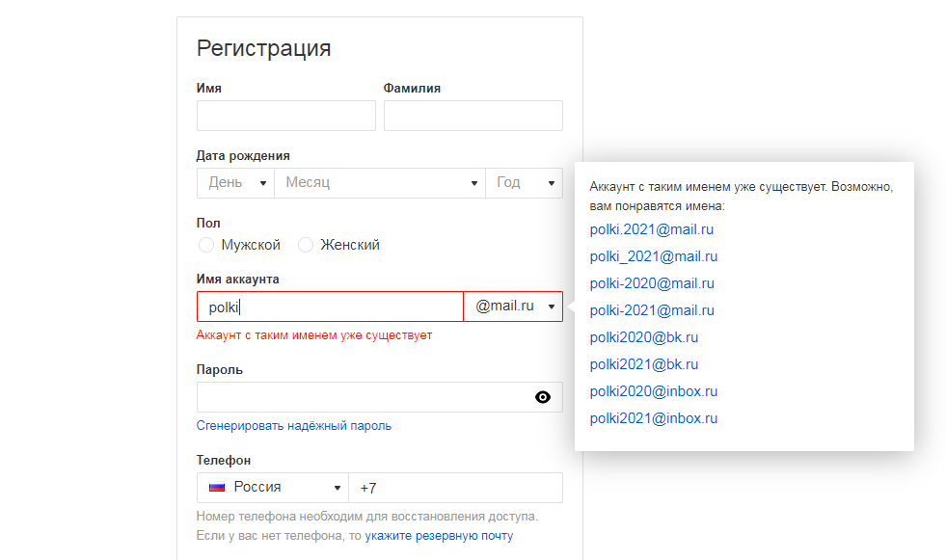Click the Фамилия last name field
This screenshot has height=560, width=946.
[x=473, y=115]
